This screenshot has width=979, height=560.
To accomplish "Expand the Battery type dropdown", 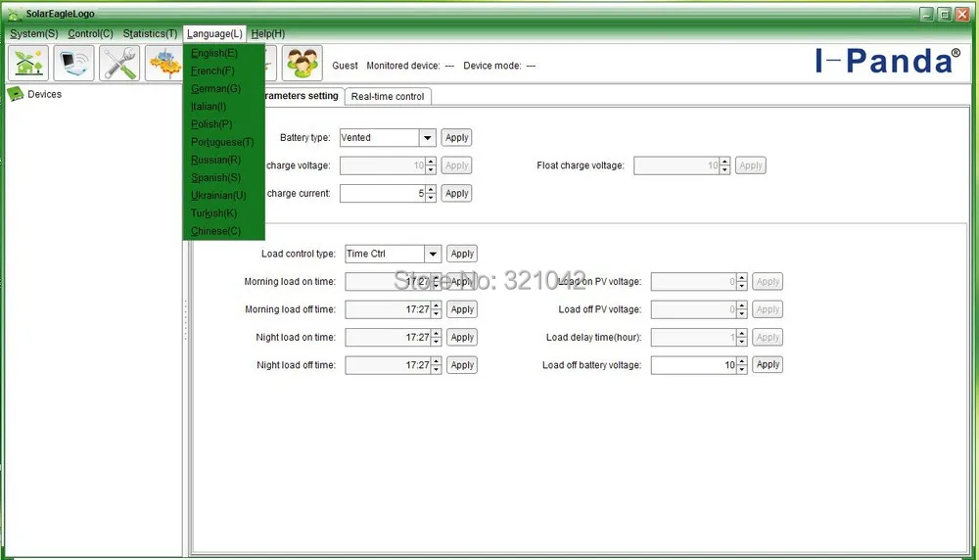I will [x=427, y=137].
